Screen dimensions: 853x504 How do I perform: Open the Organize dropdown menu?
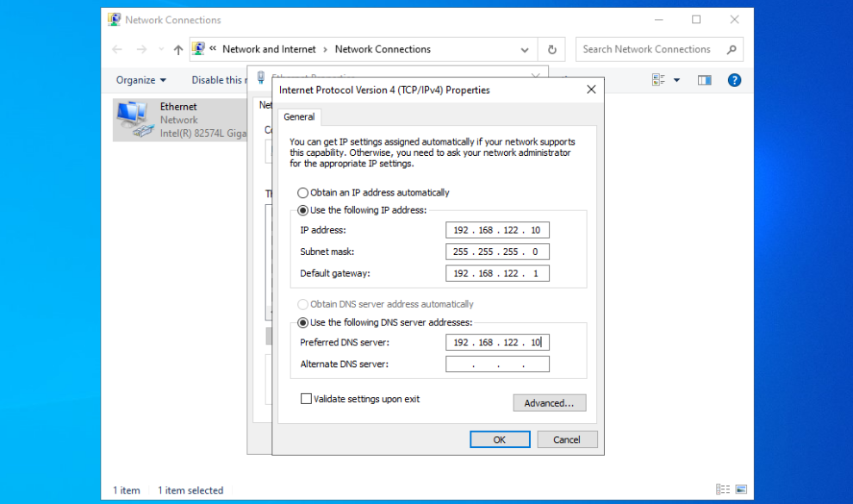[x=141, y=80]
